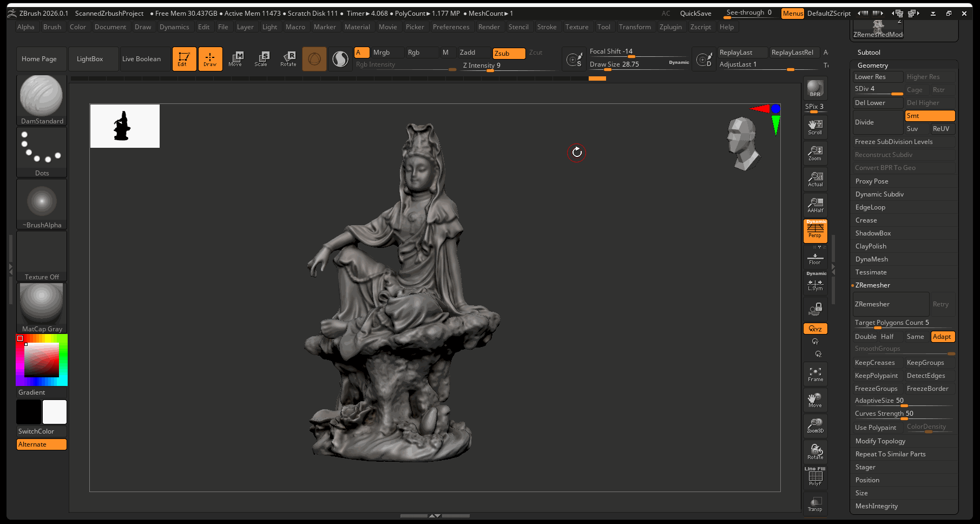Screen dimensions: 980x524
Task: Activate the Move tool in top toolbar
Action: 235,58
